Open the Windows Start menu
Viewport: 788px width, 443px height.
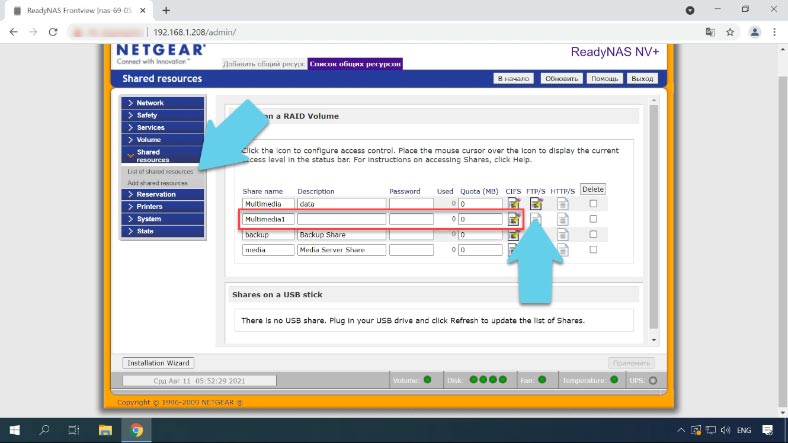click(15, 430)
